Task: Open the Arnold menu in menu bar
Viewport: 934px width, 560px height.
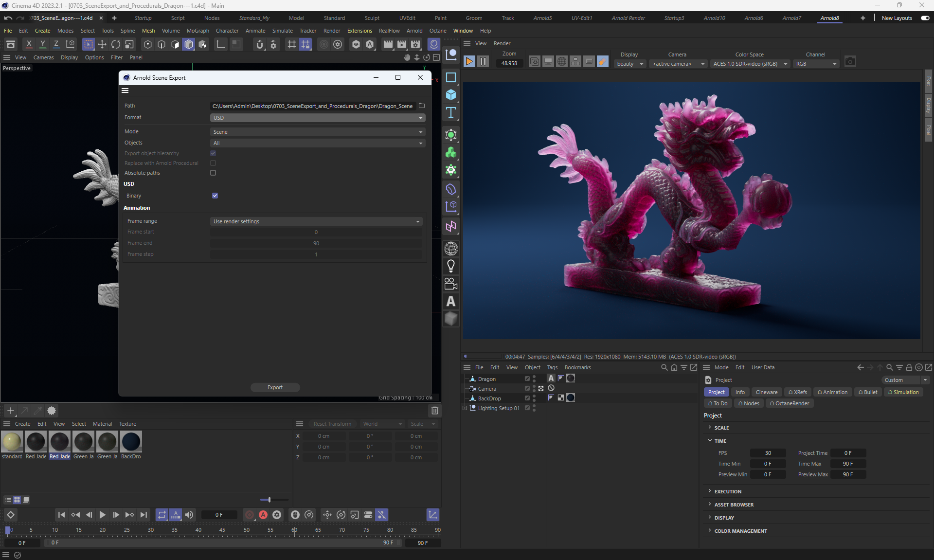Action: tap(414, 31)
